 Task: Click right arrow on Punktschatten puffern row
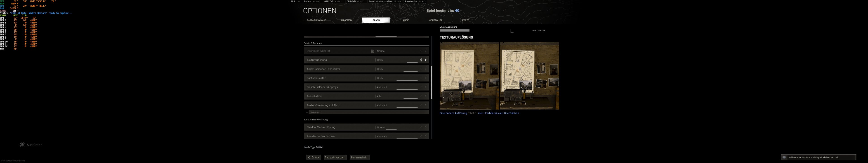(x=426, y=136)
